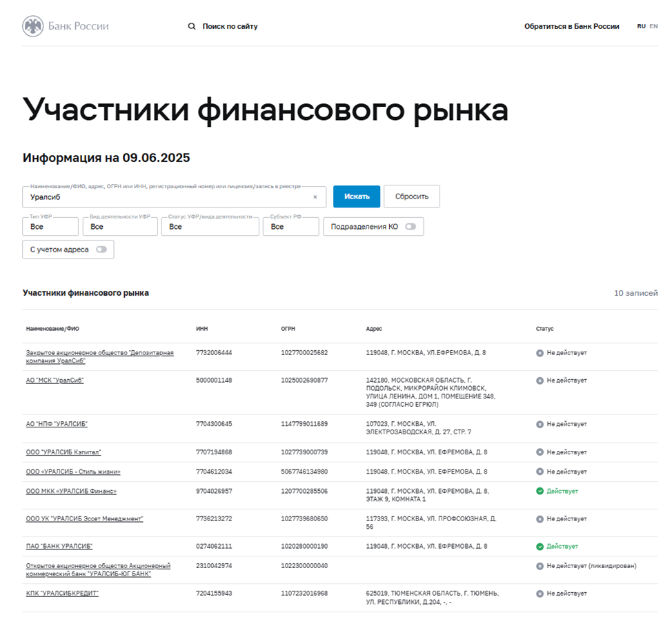Click green Действует icon for ООО МКК «УРАЛСИБ Финанс»
Viewport: 672px width, 617px height.
pos(539,492)
